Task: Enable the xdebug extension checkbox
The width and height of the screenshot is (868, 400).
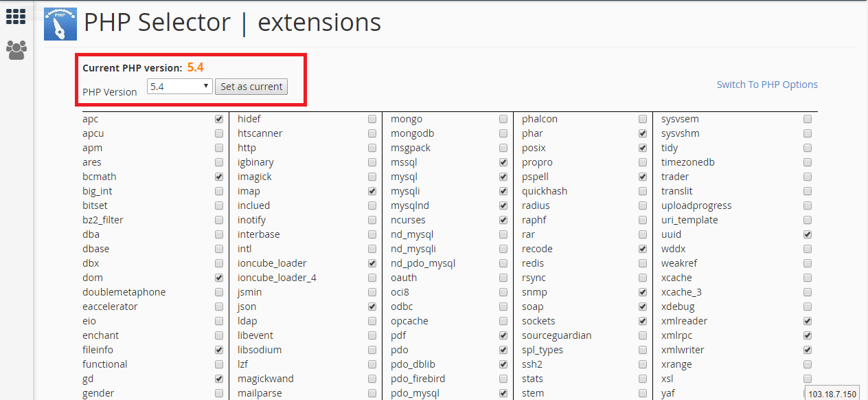Action: point(808,307)
